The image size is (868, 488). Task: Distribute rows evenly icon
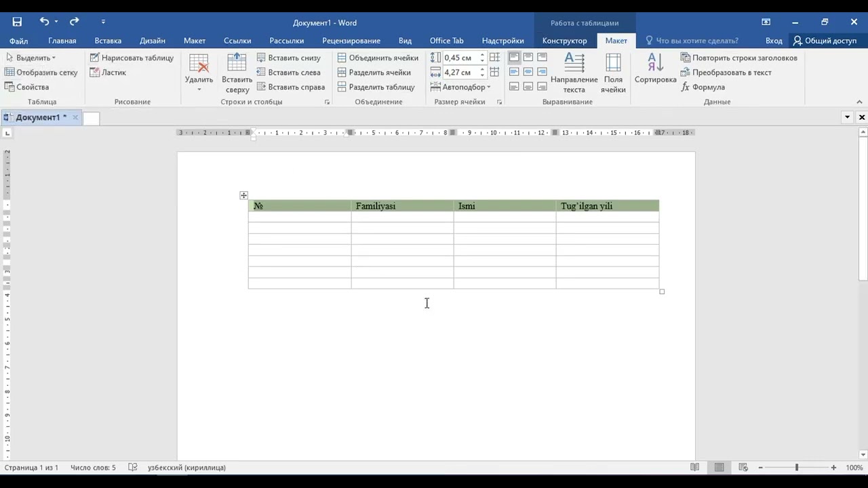coord(495,58)
